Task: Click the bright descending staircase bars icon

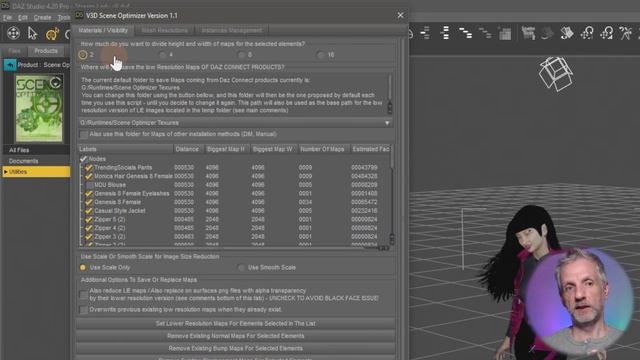Action: pos(465,33)
